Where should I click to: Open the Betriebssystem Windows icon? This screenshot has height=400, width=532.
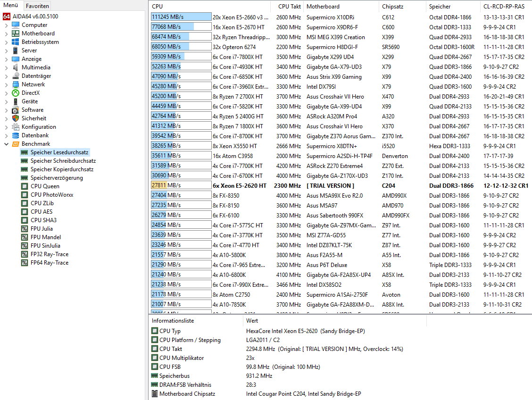point(16,42)
